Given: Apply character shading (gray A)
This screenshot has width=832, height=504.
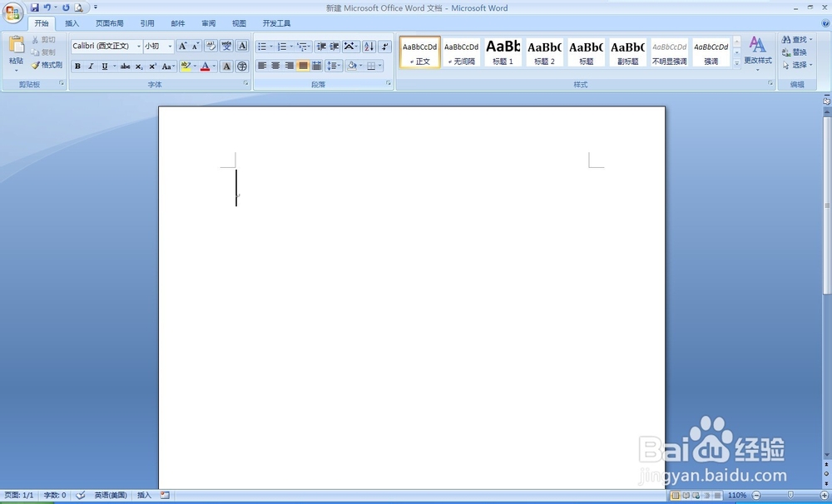Looking at the screenshot, I should pyautogui.click(x=226, y=67).
